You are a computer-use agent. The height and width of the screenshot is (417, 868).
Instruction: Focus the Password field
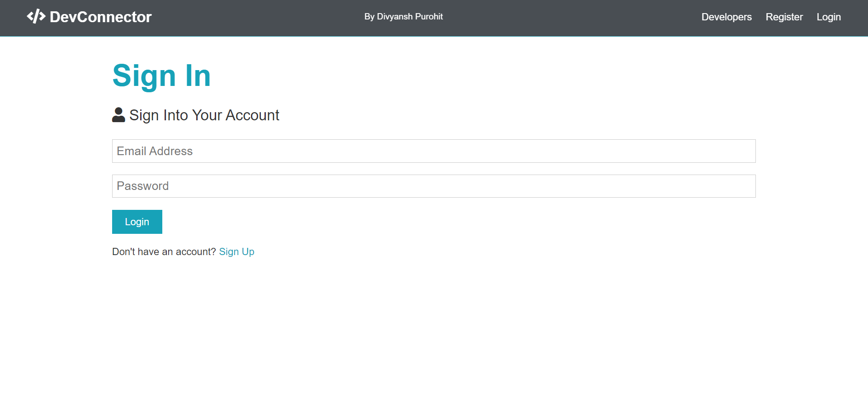point(434,186)
